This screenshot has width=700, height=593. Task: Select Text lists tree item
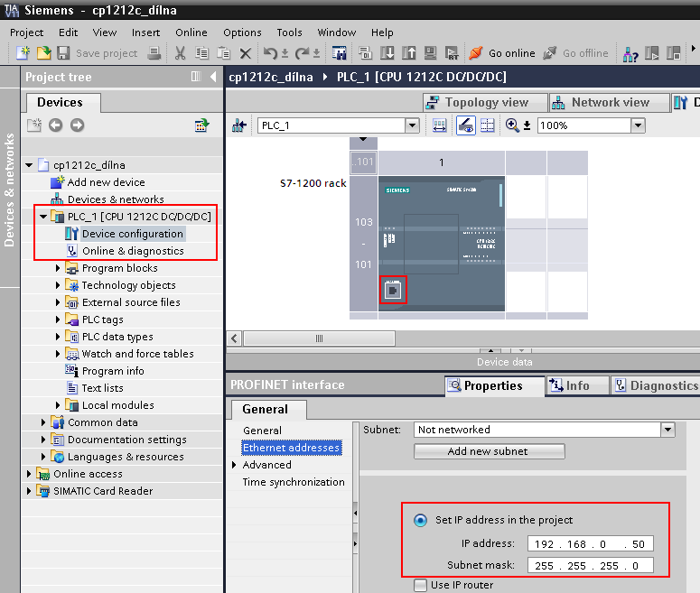(x=102, y=388)
